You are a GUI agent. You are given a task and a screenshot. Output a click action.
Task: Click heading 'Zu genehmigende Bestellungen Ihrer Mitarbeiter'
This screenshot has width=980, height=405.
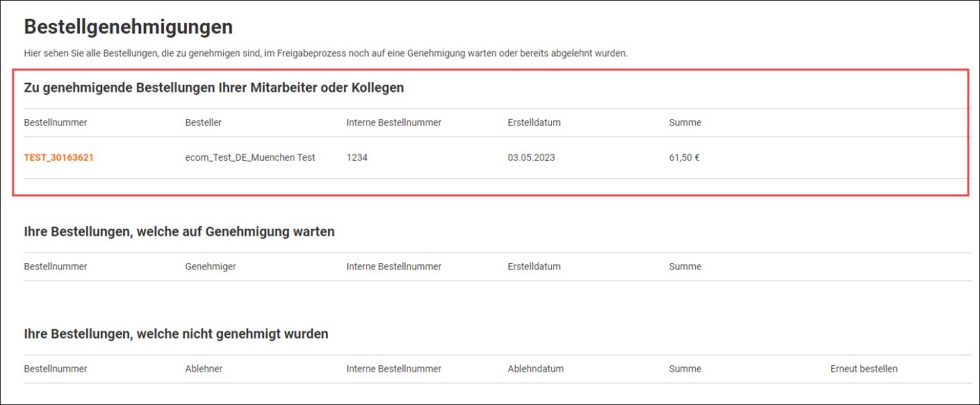click(x=213, y=88)
